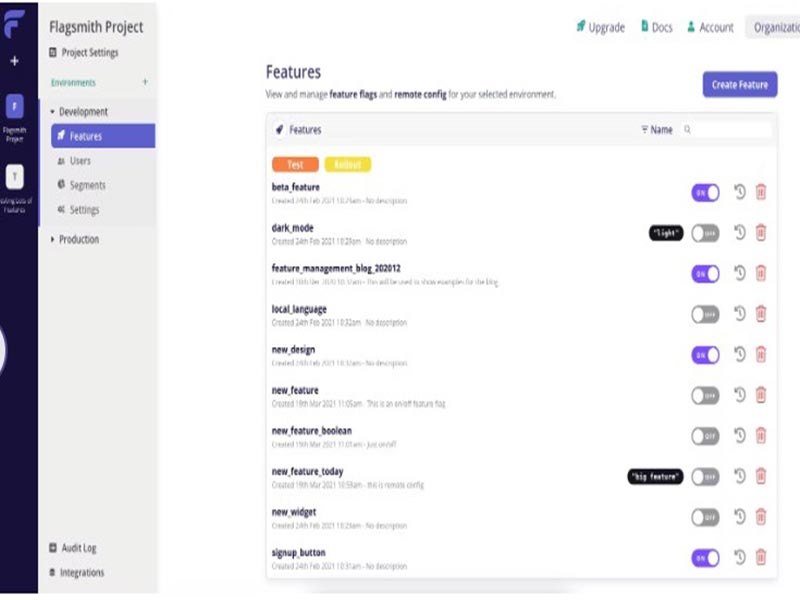Expand the Production environment
The height and width of the screenshot is (600, 800).
point(53,240)
